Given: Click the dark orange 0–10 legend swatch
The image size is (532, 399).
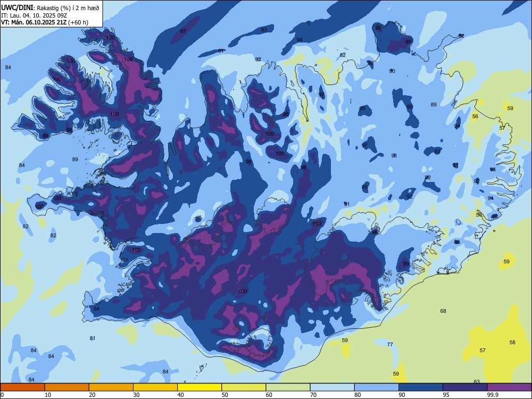Looking at the screenshot, I should tap(22, 387).
